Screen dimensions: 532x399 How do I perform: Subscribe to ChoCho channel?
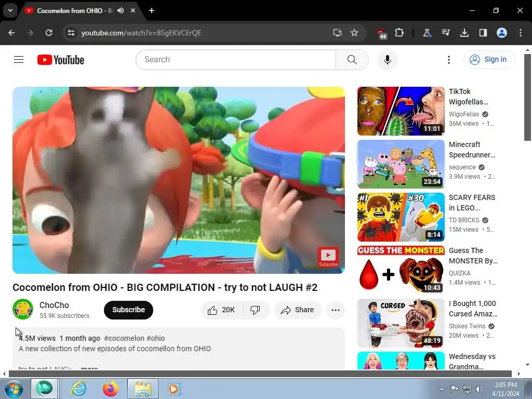coord(128,310)
